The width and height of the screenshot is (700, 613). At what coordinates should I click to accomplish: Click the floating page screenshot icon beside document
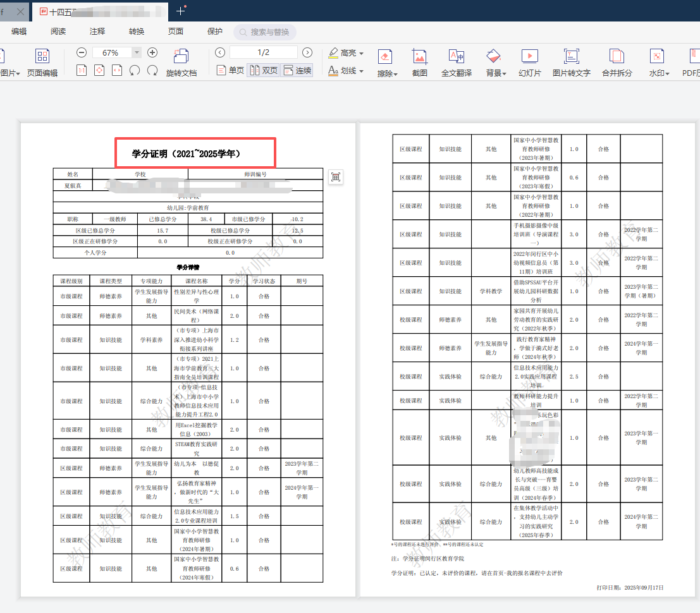pos(336,177)
